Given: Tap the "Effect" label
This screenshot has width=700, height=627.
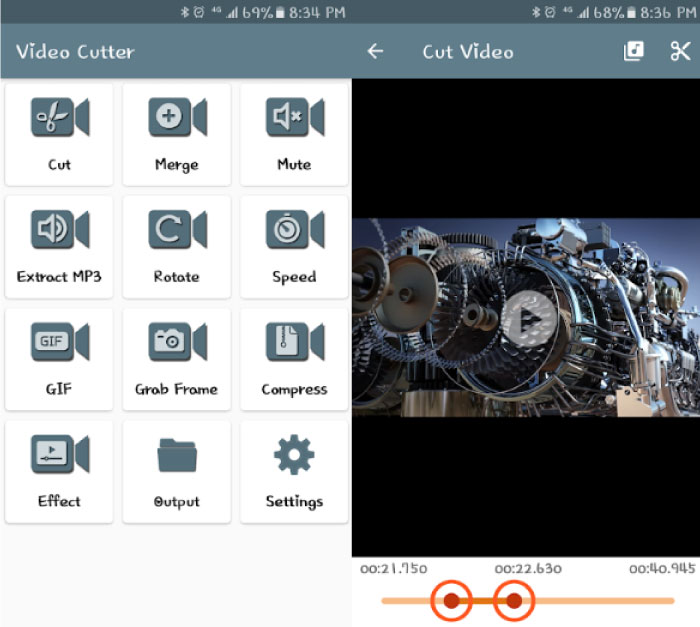Looking at the screenshot, I should (x=59, y=502).
